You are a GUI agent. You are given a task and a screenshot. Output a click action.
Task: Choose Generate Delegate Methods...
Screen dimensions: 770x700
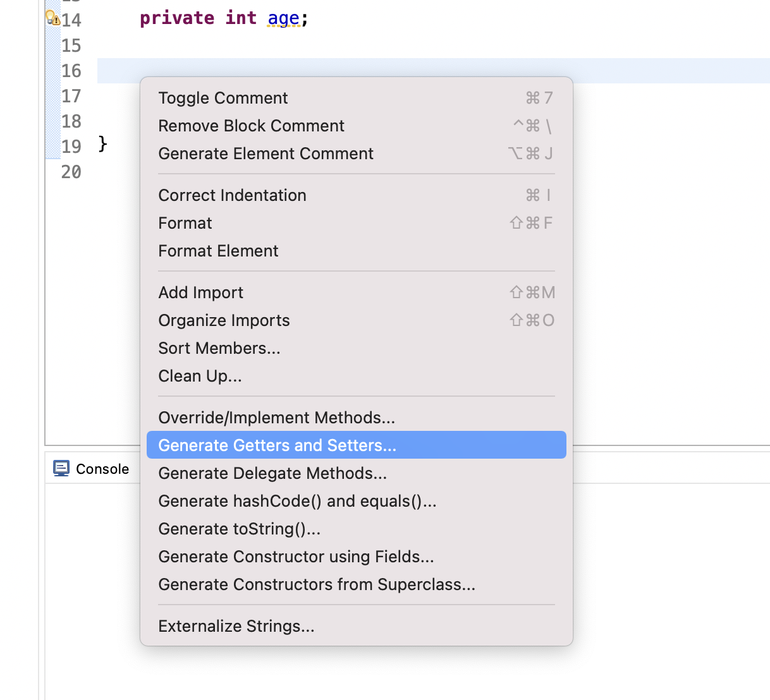point(356,473)
